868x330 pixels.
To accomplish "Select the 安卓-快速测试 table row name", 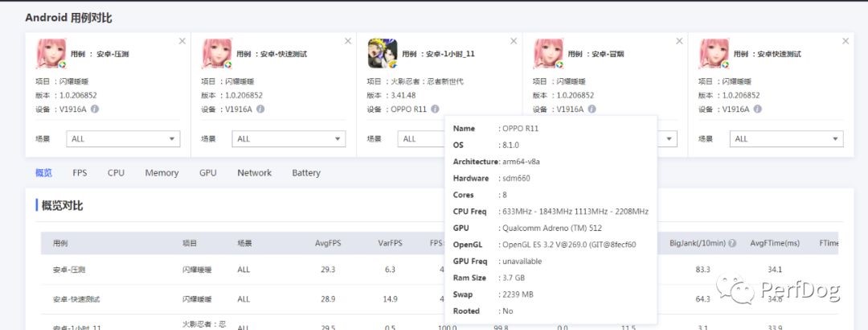I will (x=76, y=299).
